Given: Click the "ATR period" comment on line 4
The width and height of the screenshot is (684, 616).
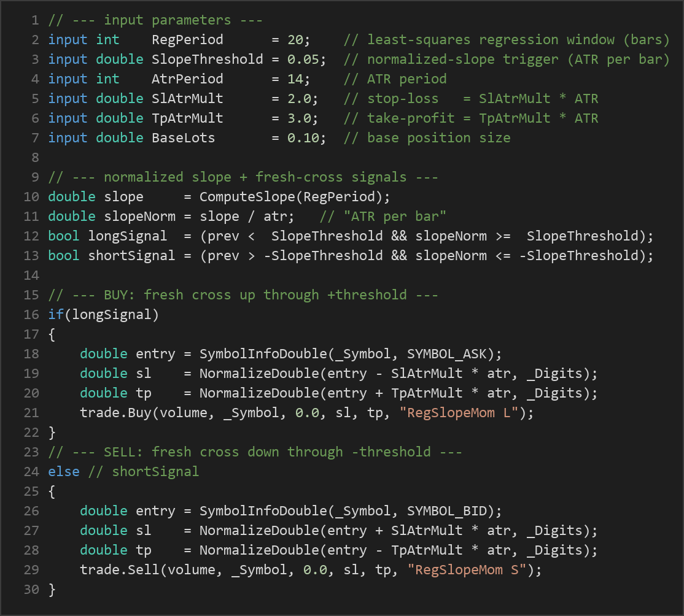Looking at the screenshot, I should pyautogui.click(x=395, y=79).
